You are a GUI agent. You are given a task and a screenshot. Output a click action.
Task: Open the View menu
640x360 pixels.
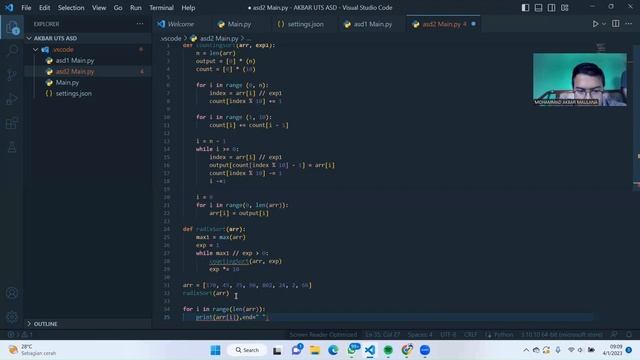99,8
